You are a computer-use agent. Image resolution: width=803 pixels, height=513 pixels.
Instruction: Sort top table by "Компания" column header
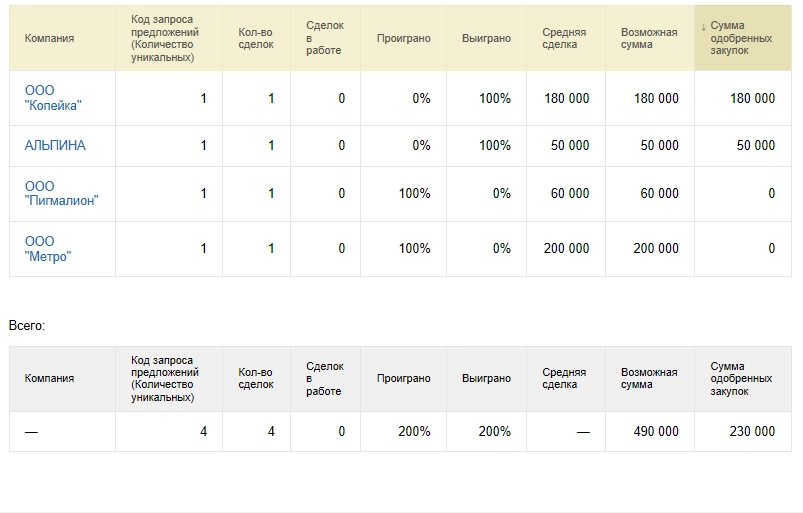[49, 38]
